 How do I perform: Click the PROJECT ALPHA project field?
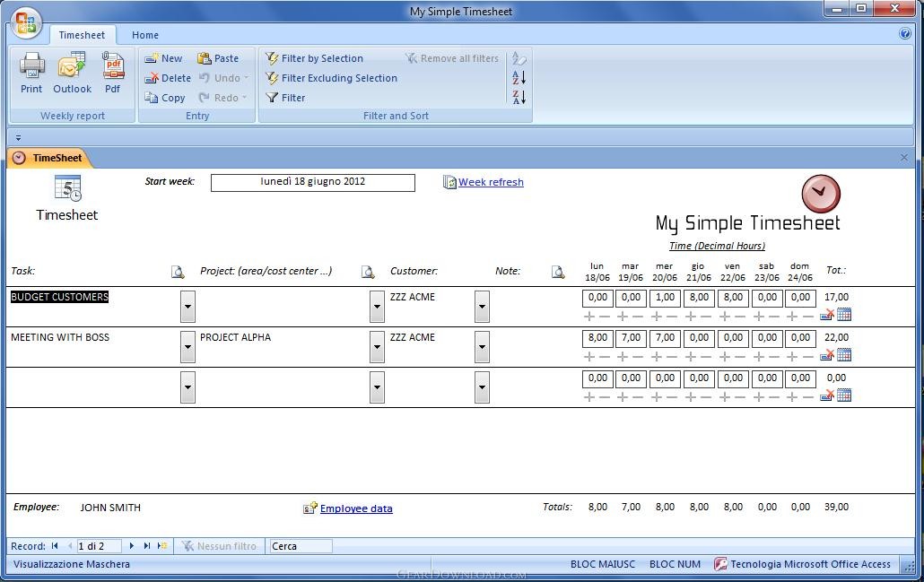(x=235, y=337)
